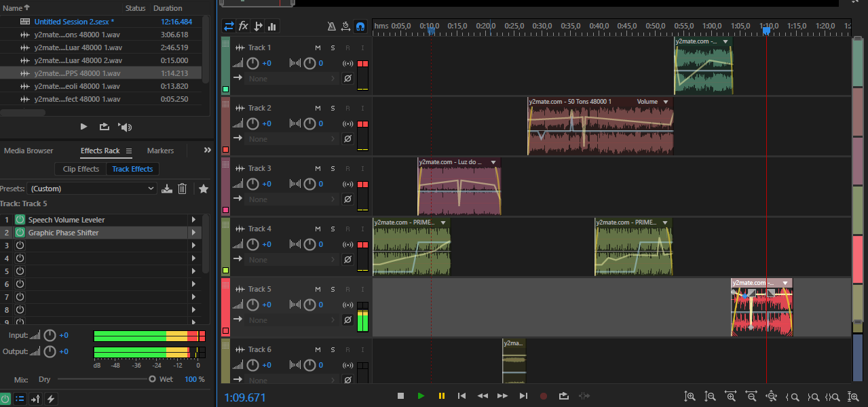Zoom to selection icon at far right
The height and width of the screenshot is (407, 868).
854,396
